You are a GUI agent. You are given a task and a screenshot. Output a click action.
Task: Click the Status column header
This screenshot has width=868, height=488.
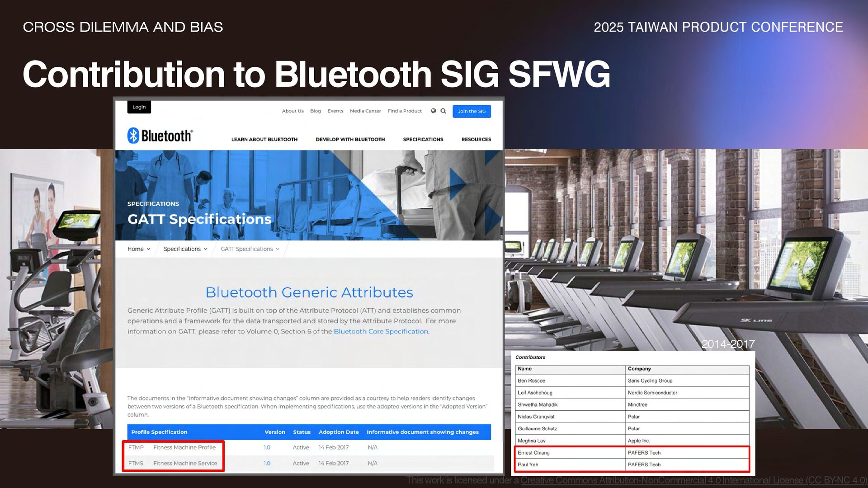[x=302, y=432]
